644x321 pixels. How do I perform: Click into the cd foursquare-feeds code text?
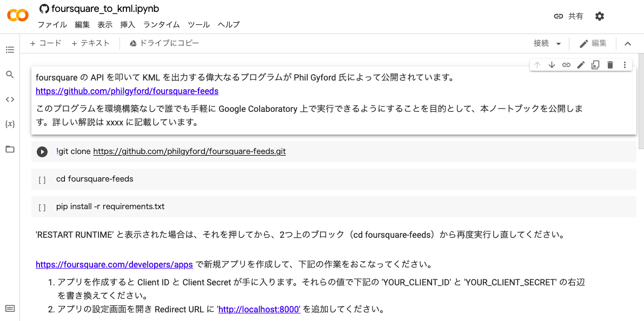click(x=95, y=179)
